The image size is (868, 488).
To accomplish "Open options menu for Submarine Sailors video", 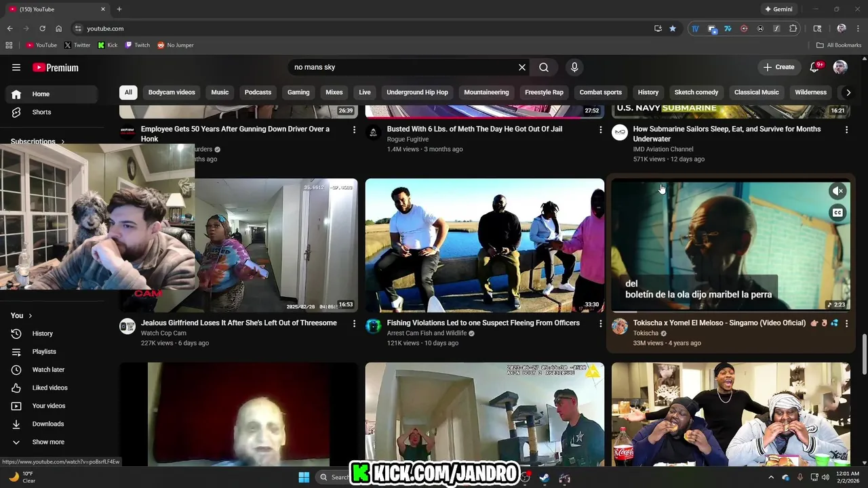I will click(x=846, y=129).
